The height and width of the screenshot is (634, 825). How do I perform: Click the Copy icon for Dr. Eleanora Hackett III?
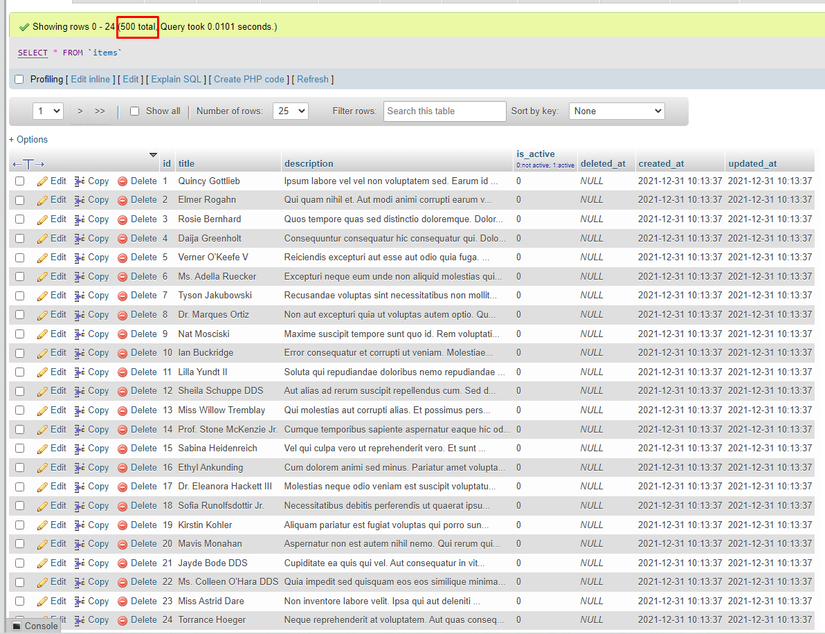click(x=79, y=487)
